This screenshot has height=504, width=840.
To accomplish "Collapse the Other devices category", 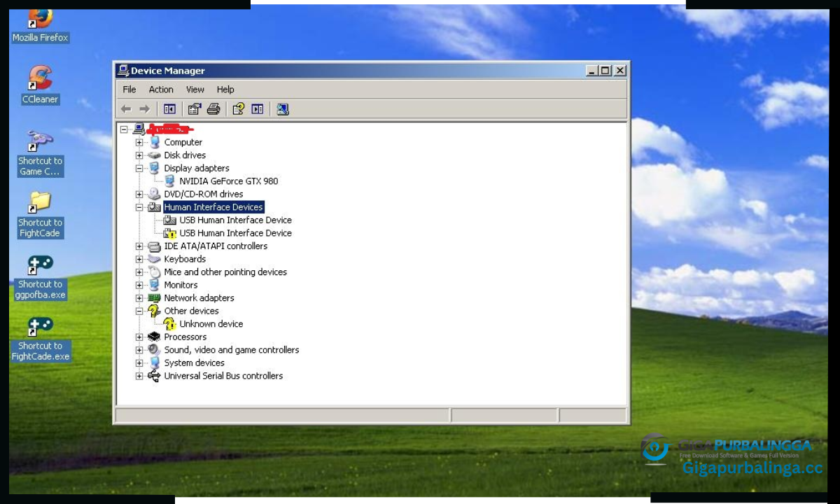I will point(139,311).
